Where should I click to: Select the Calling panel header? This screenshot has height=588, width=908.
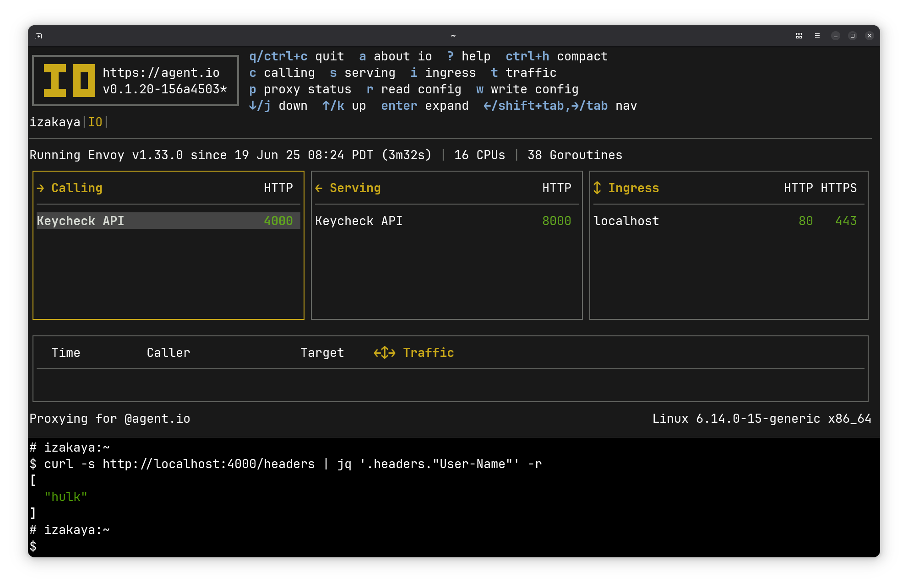(77, 188)
